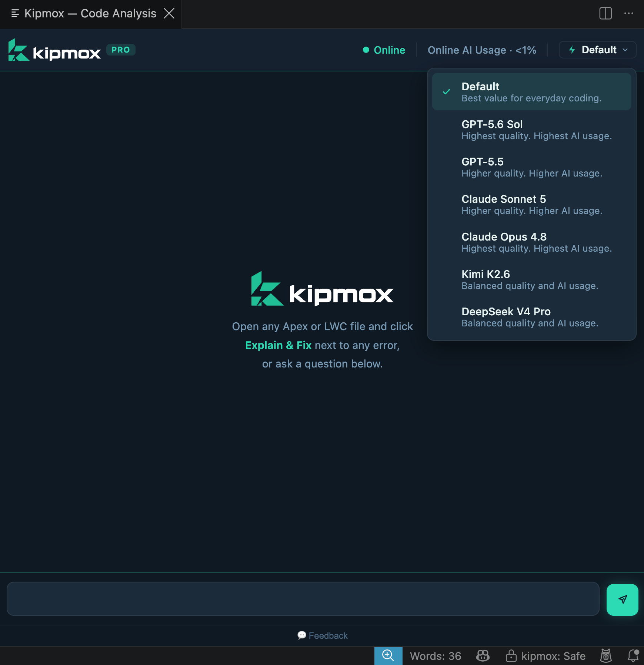The image size is (644, 665).
Task: Click the Explain & Fix highlighted text
Action: [x=278, y=345]
